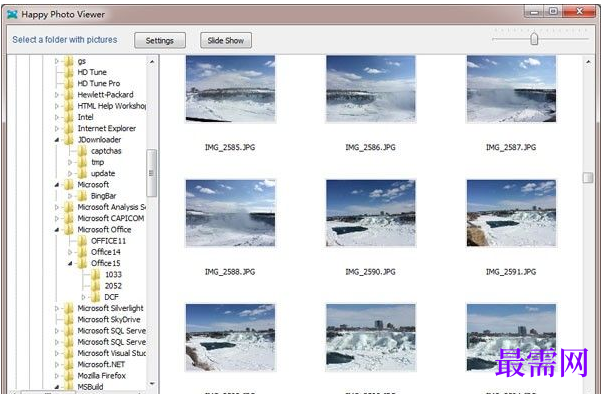
Task: Click the thumbnail pane scrollbar thumb
Action: (588, 178)
